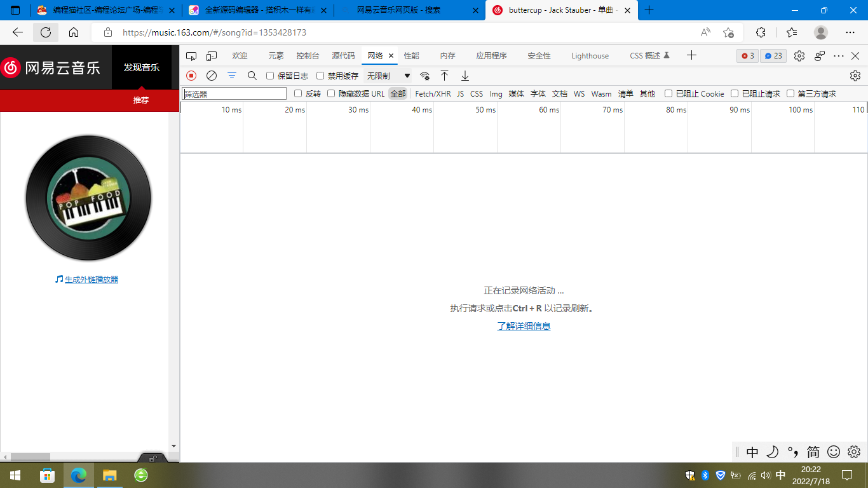The height and width of the screenshot is (488, 868).
Task: Enable the 禁用缓存 checkbox
Action: pos(320,76)
